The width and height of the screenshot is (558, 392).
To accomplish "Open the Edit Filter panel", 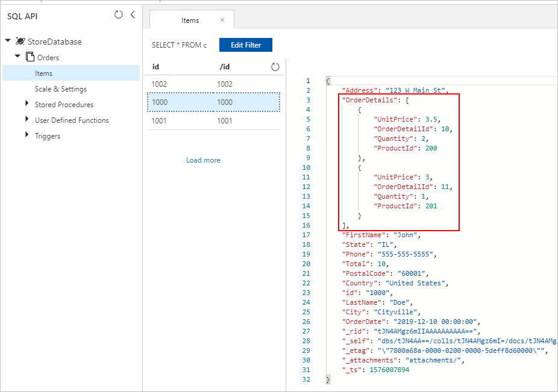I will point(245,45).
